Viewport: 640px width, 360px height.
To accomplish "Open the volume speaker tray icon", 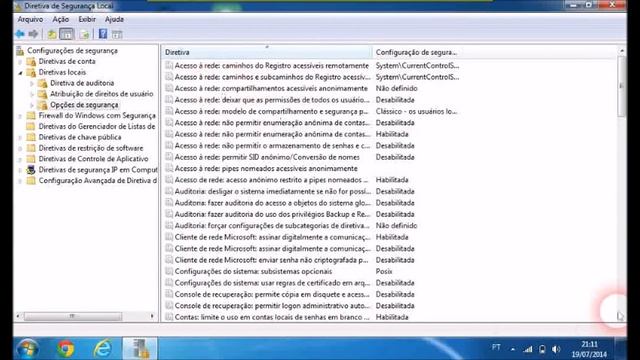I will (x=556, y=349).
